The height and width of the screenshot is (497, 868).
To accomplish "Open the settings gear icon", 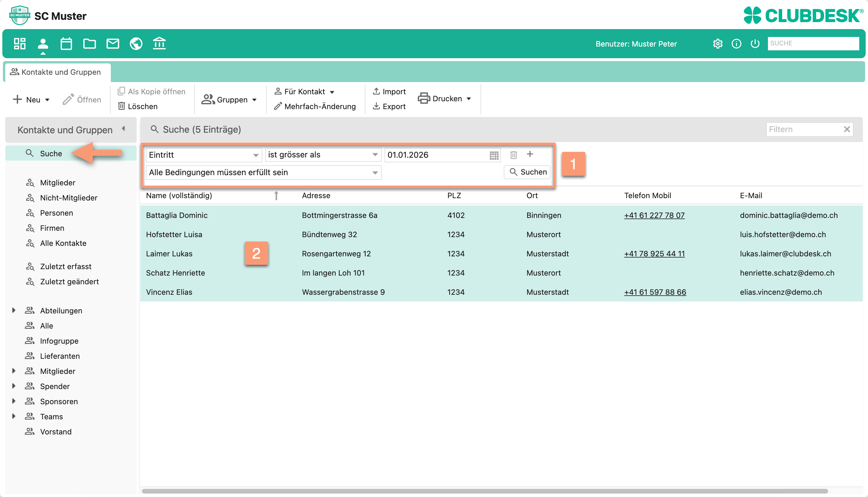I will click(x=718, y=44).
